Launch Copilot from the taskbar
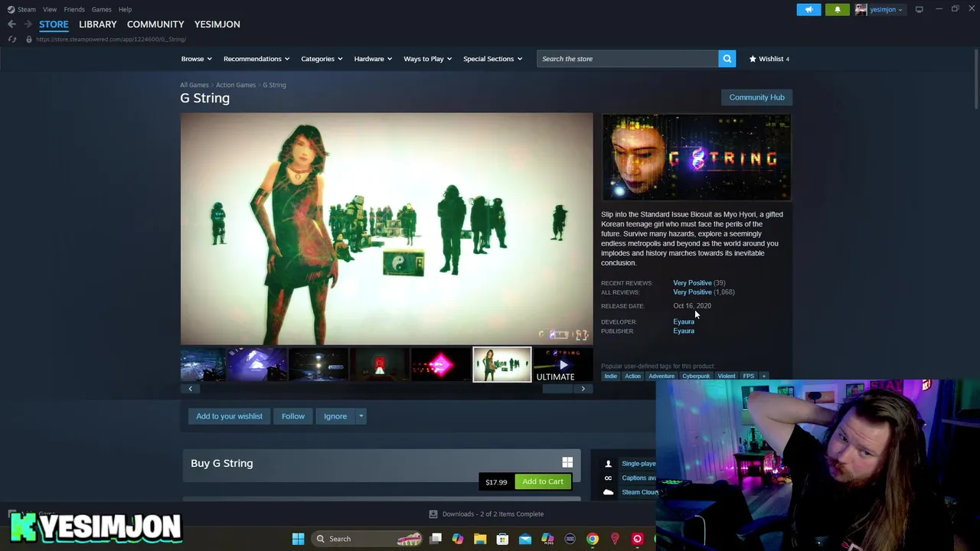This screenshot has height=551, width=980. [458, 539]
